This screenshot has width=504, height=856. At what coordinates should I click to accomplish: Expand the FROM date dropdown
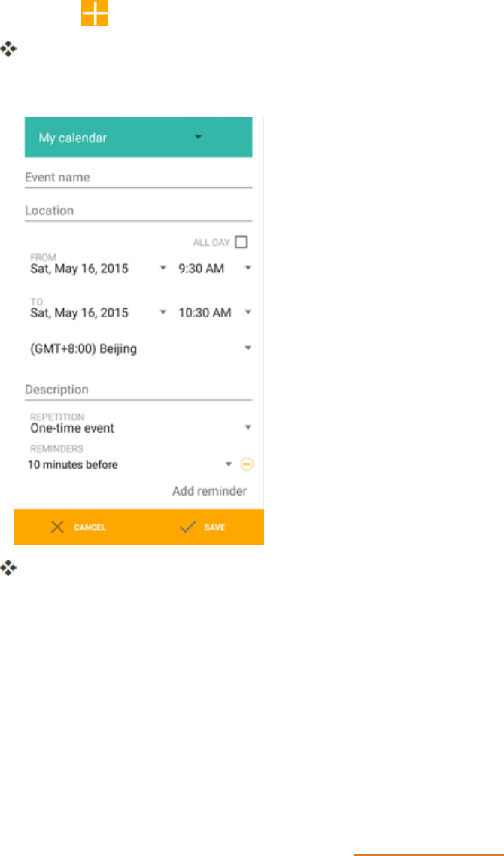tap(163, 268)
